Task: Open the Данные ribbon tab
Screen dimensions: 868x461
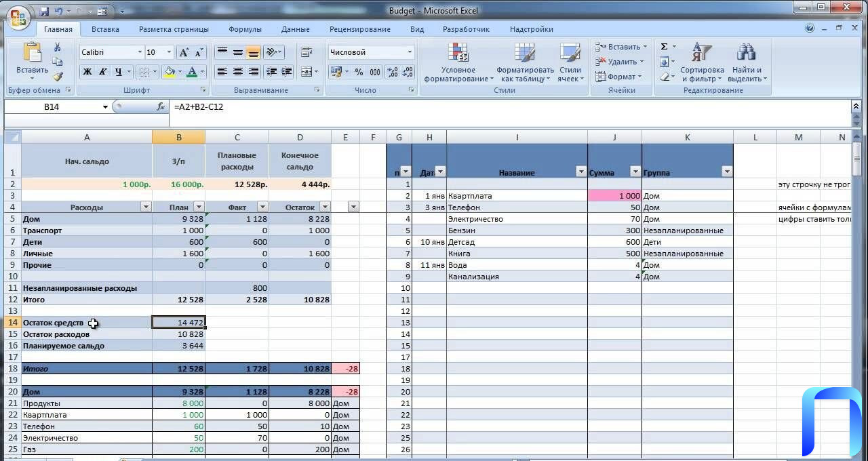Action: (295, 29)
